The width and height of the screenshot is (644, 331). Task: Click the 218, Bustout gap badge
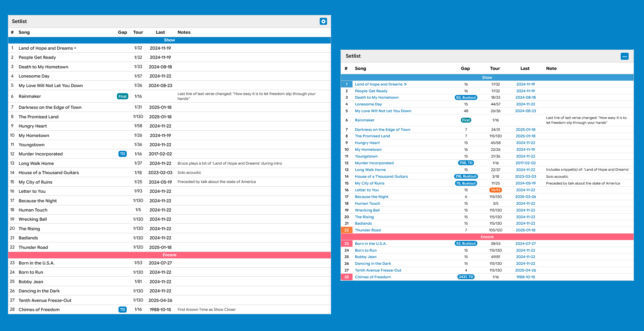466,177
